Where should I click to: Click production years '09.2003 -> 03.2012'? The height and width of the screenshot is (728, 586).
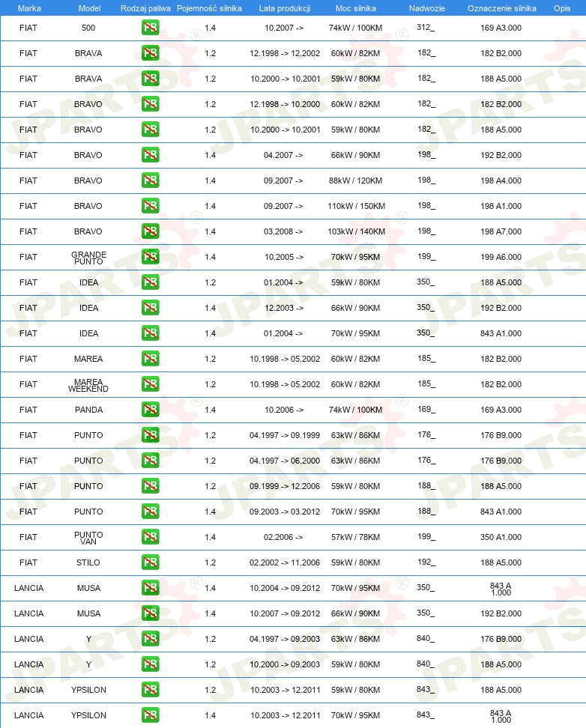point(285,512)
